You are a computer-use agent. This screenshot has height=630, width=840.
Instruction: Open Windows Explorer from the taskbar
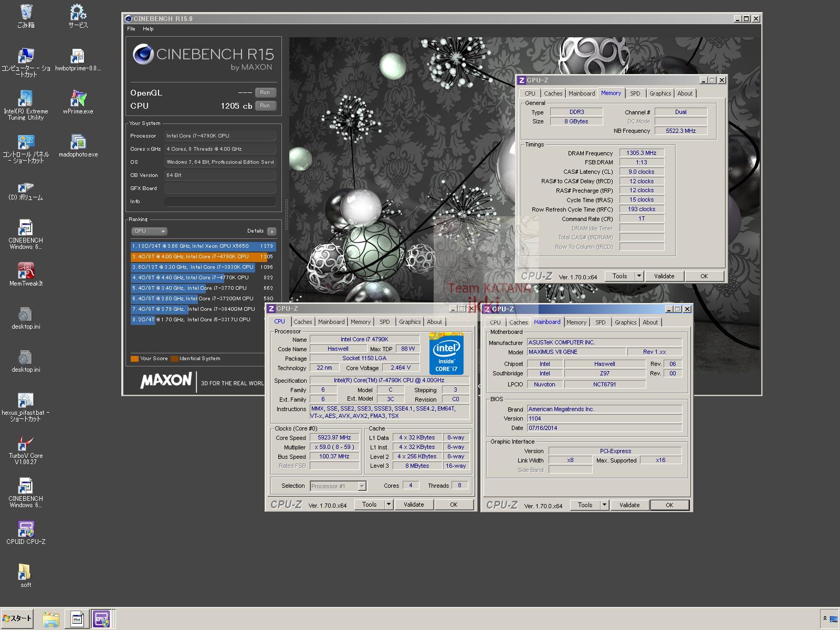tap(51, 619)
